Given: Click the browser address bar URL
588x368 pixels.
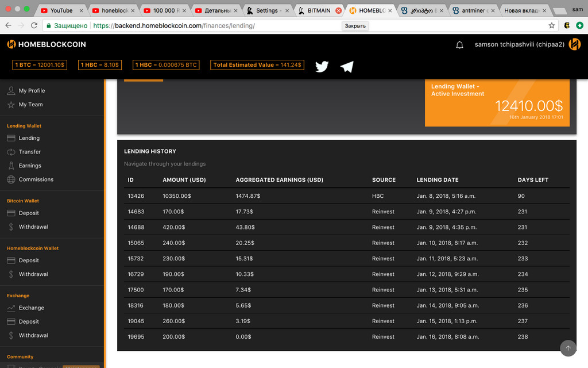Looking at the screenshot, I should point(174,25).
